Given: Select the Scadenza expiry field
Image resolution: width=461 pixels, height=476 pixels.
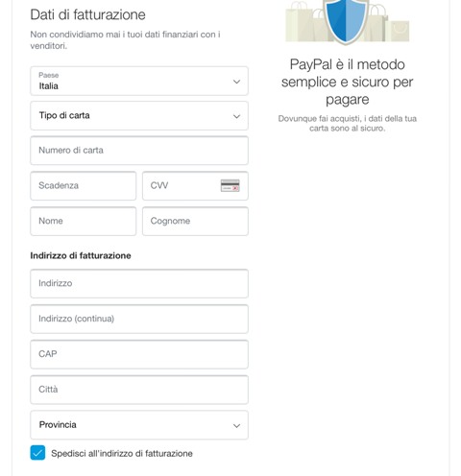Looking at the screenshot, I should [x=84, y=186].
